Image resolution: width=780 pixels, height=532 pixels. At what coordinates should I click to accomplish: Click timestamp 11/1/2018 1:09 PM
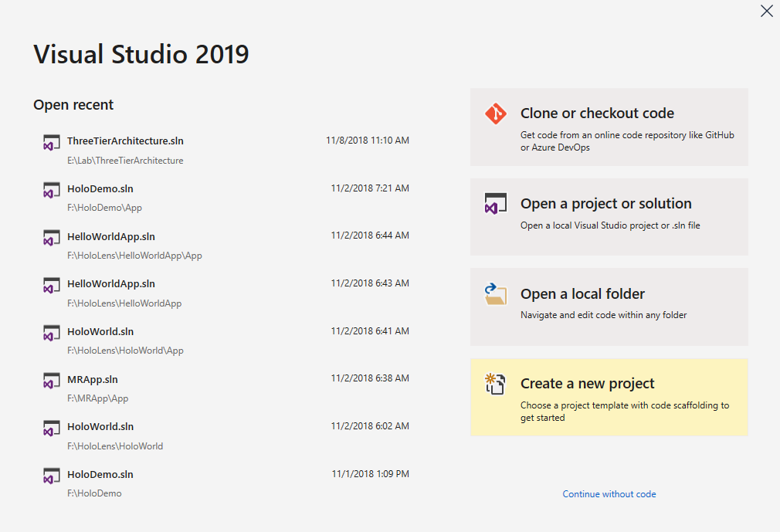[371, 474]
